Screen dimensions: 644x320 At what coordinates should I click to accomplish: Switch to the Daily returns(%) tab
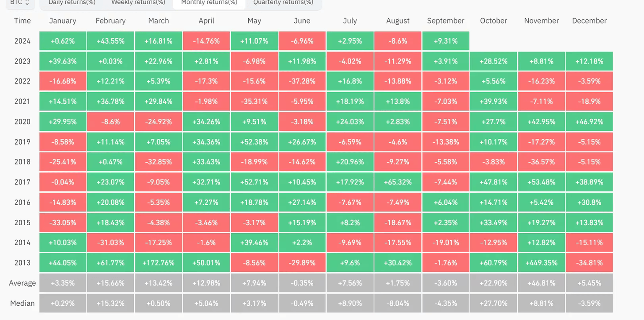(x=72, y=3)
